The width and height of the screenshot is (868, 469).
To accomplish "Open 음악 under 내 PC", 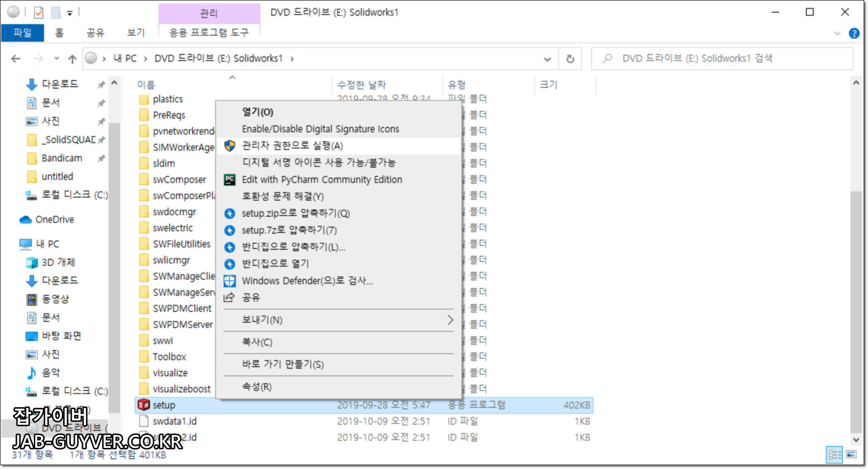I will pos(51,372).
